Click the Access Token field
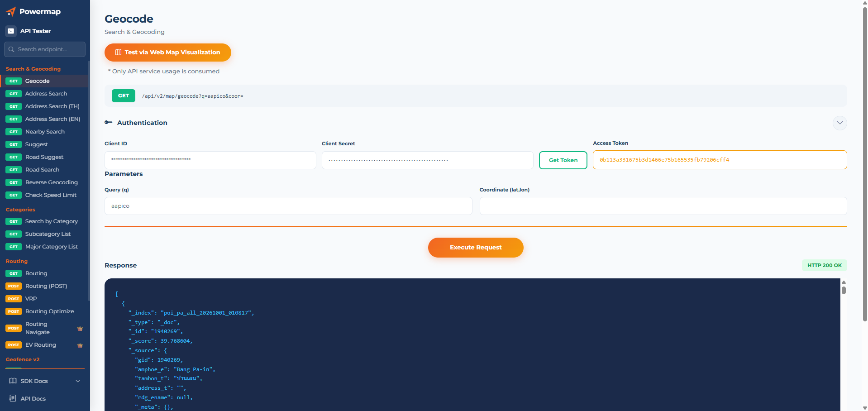This screenshot has width=868, height=411. click(x=720, y=160)
